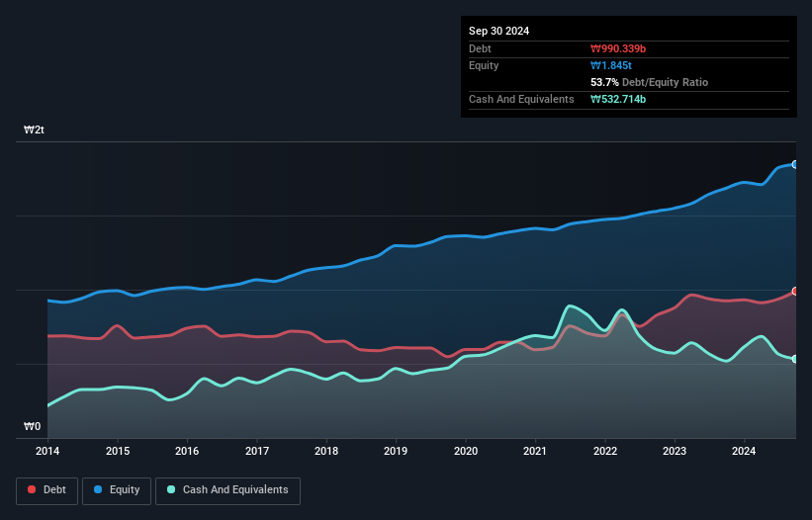Screen dimensions: 812x520
Task: Click the 2023 x-axis label
Action: (675, 451)
